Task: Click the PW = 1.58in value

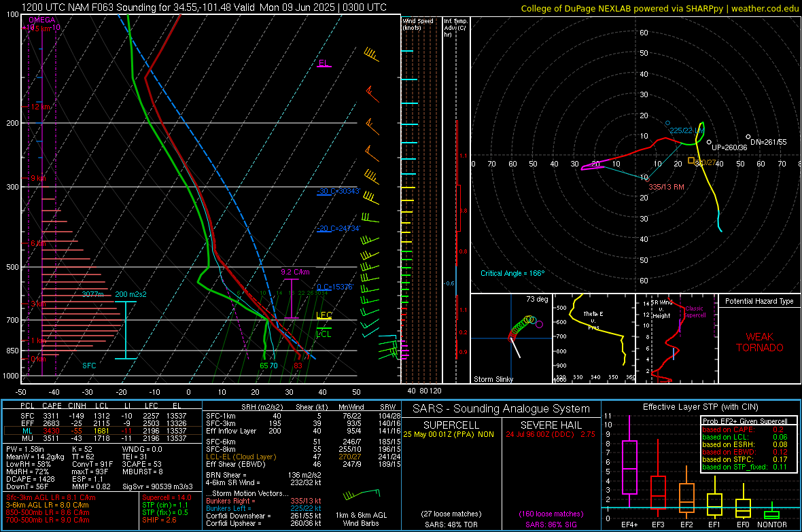Action: [25, 449]
